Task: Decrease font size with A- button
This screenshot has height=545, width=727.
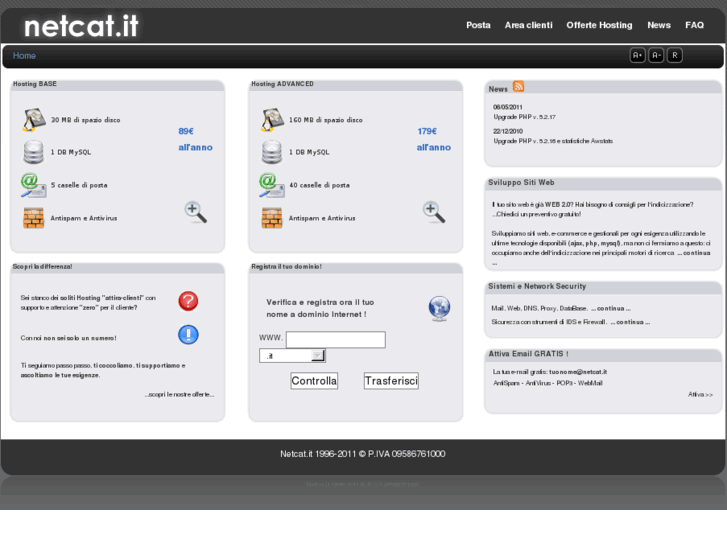Action: click(x=656, y=55)
